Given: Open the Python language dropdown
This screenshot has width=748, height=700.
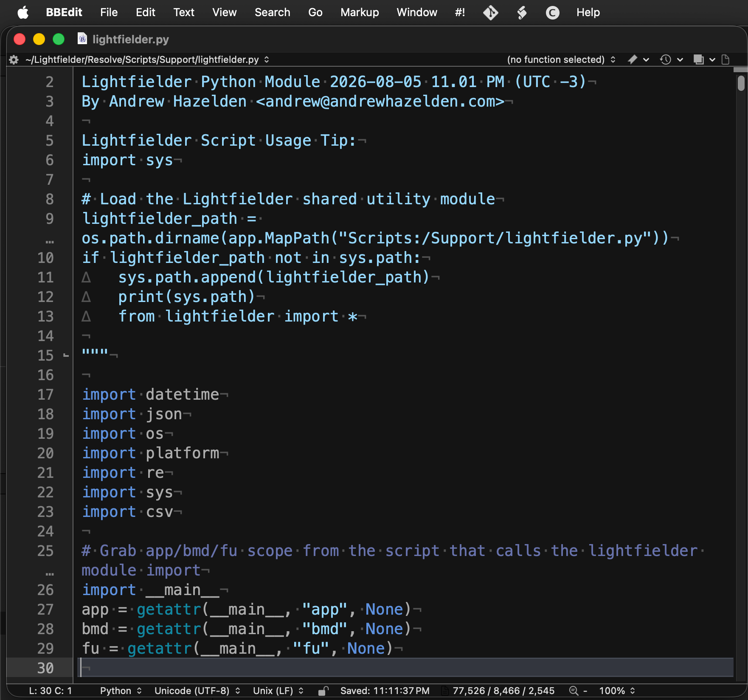Looking at the screenshot, I should click(121, 691).
